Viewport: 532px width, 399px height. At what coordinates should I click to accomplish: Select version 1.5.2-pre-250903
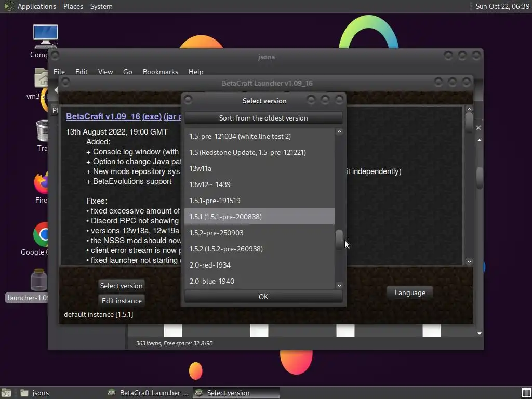coord(260,233)
